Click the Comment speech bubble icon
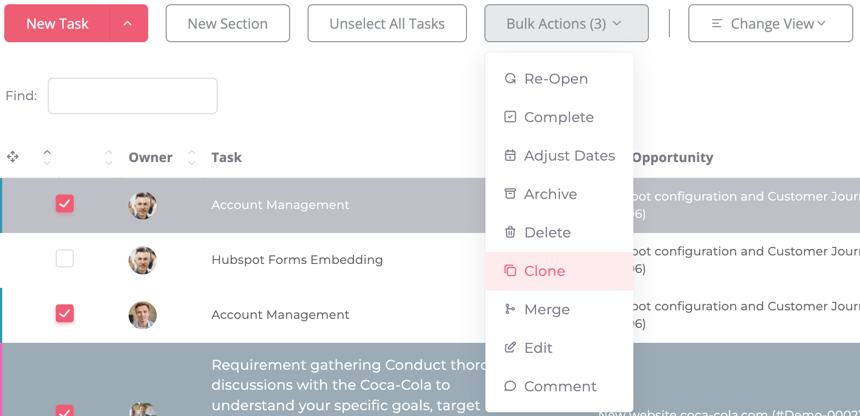 510,386
